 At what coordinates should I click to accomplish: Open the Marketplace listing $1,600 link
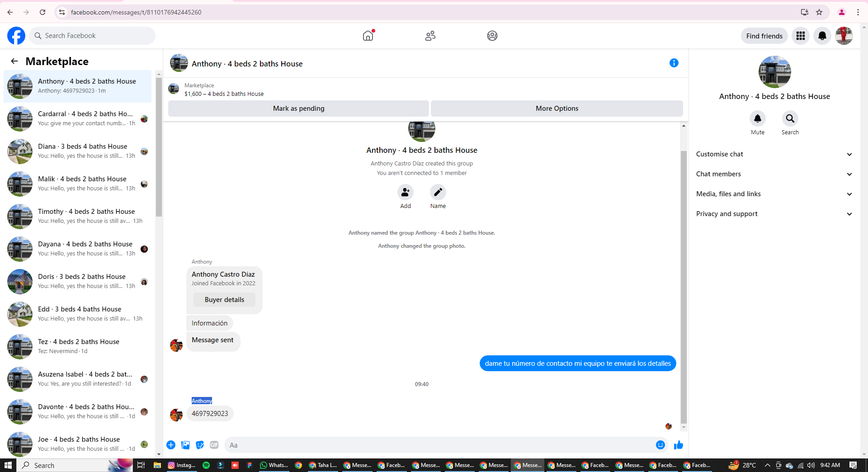224,94
